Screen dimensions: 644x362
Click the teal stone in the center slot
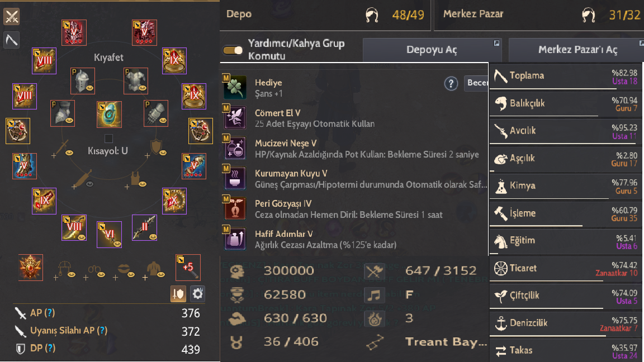pyautogui.click(x=109, y=113)
